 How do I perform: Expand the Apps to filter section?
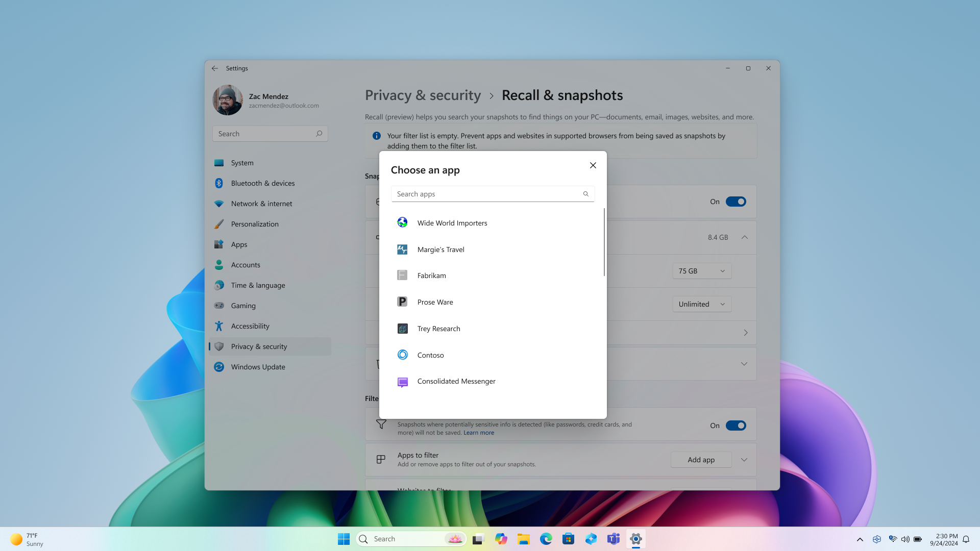pos(744,460)
